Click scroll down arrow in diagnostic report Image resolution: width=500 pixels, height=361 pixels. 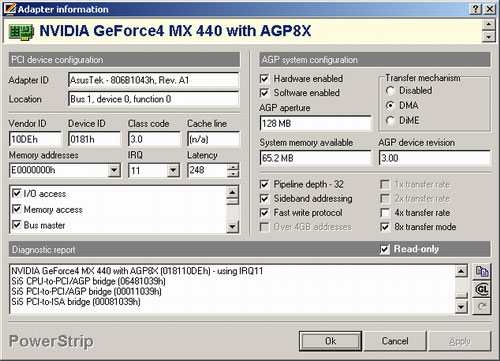461,307
